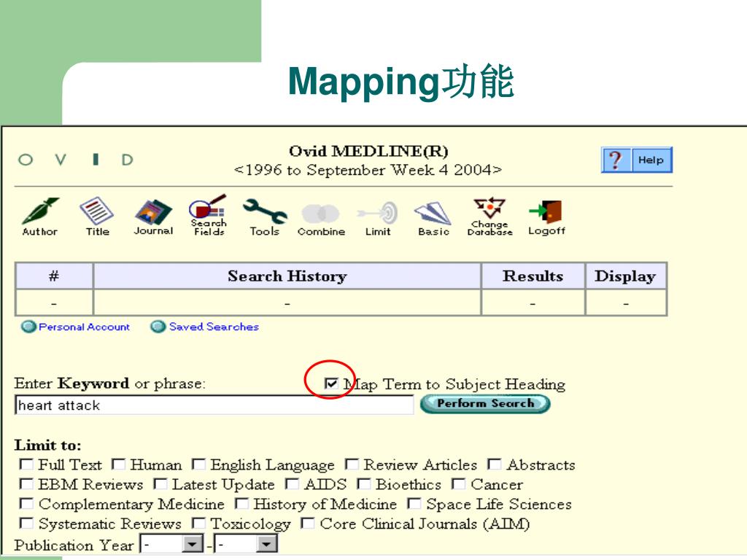Screen dimensions: 747x560
Task: Open Help question mark icon
Action: [x=616, y=160]
